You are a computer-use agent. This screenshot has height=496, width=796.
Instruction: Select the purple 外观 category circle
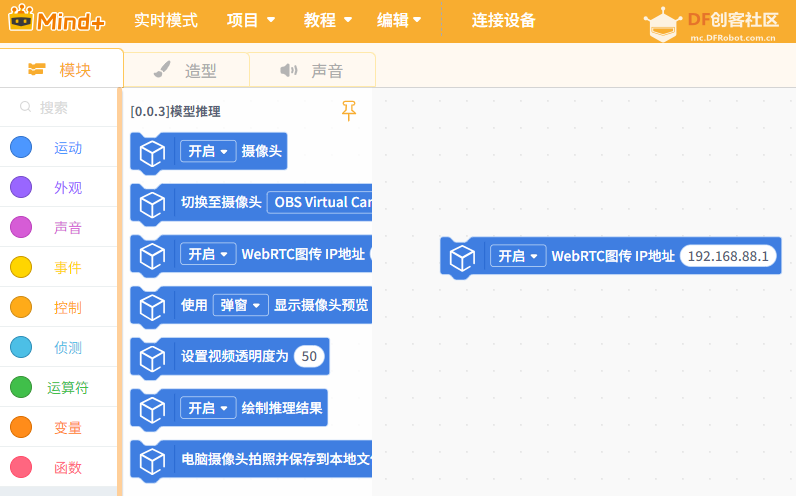coord(21,187)
